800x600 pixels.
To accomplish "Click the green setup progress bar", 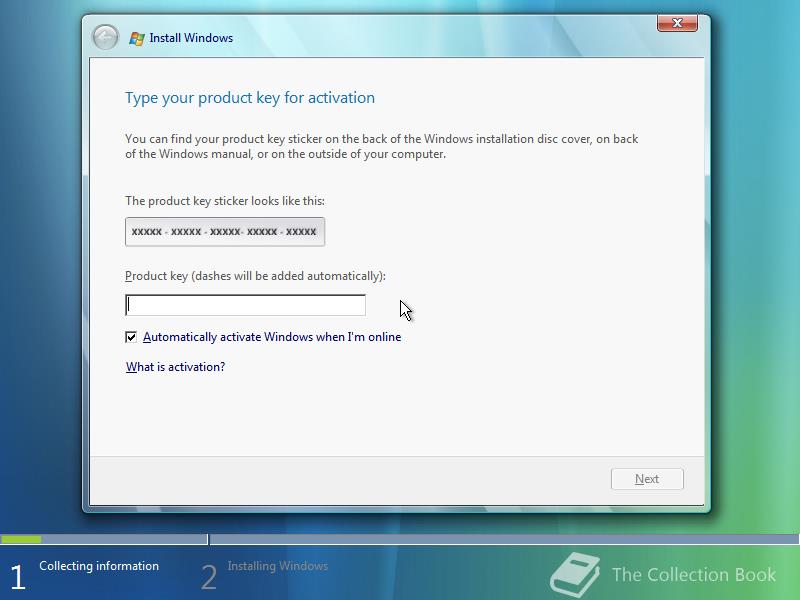I will pyautogui.click(x=21, y=539).
